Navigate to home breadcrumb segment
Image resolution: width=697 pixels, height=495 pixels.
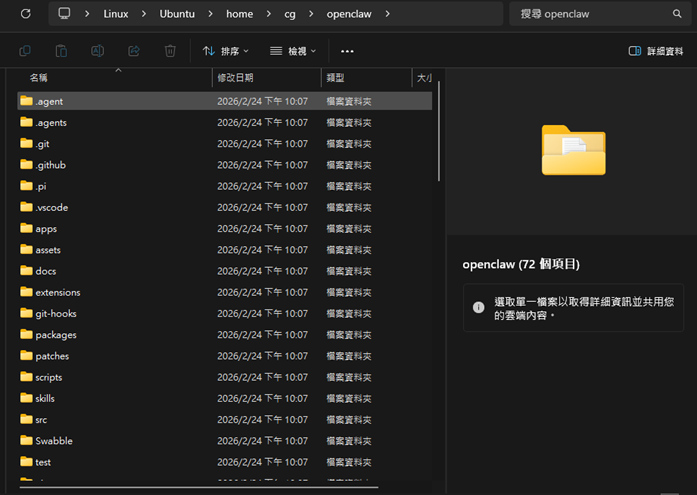(239, 14)
